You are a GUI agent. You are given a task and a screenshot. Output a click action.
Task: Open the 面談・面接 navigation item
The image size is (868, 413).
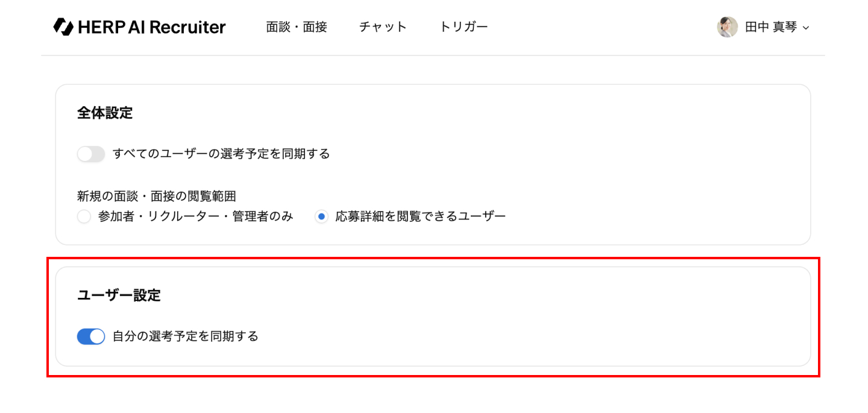[x=297, y=27]
